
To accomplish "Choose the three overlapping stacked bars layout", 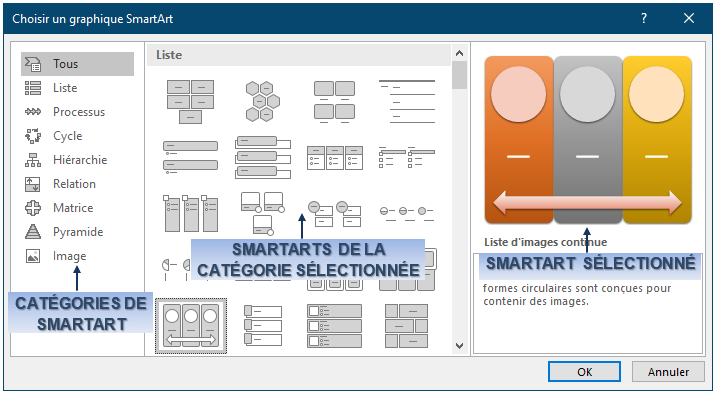I will tap(263, 157).
